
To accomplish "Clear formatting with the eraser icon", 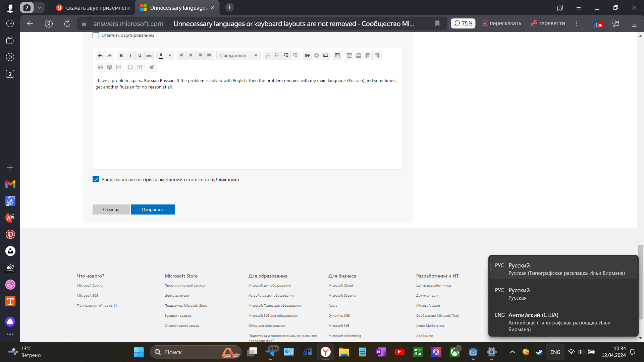I will tap(152, 67).
